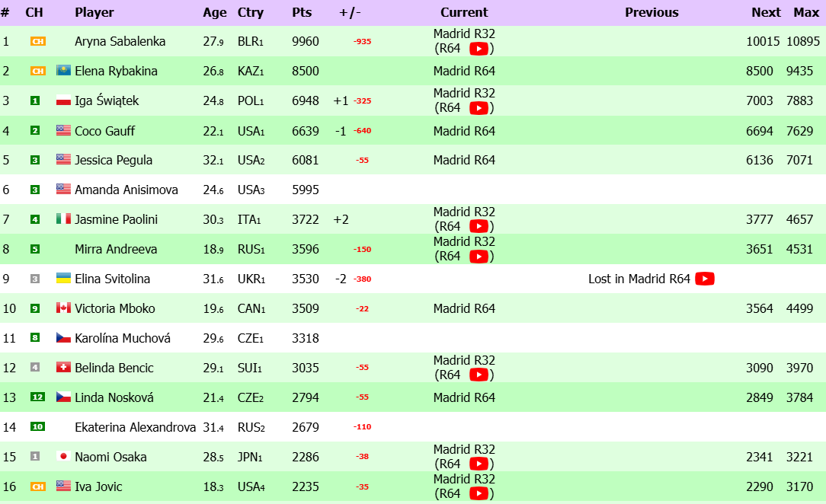826x504 pixels.
Task: Open YouTube icon beside Svitolina's Madrid loss
Action: [x=704, y=279]
